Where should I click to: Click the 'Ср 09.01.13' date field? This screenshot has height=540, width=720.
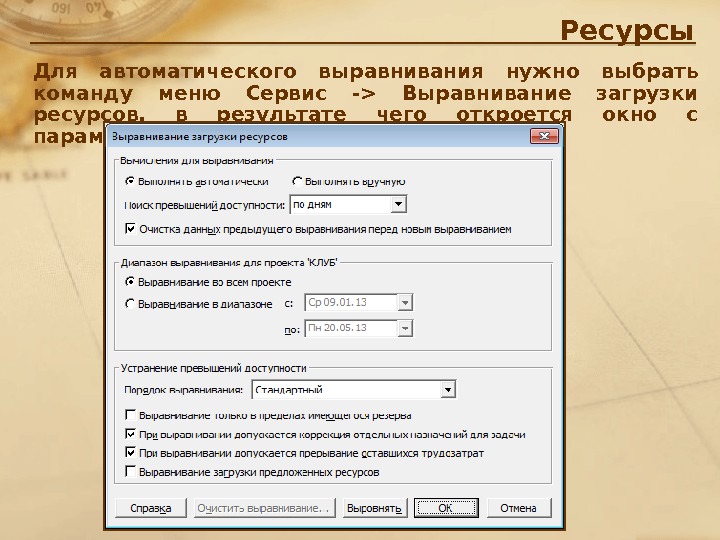[359, 303]
